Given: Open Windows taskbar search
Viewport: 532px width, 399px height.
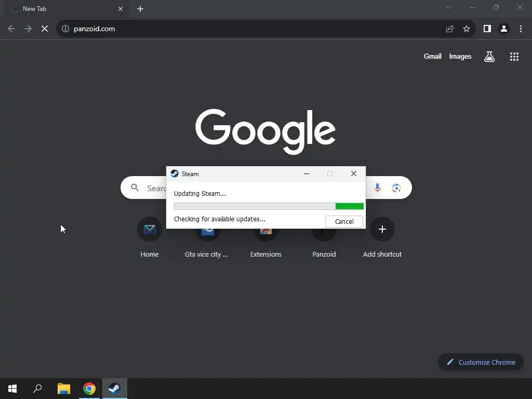Looking at the screenshot, I should click(37, 389).
